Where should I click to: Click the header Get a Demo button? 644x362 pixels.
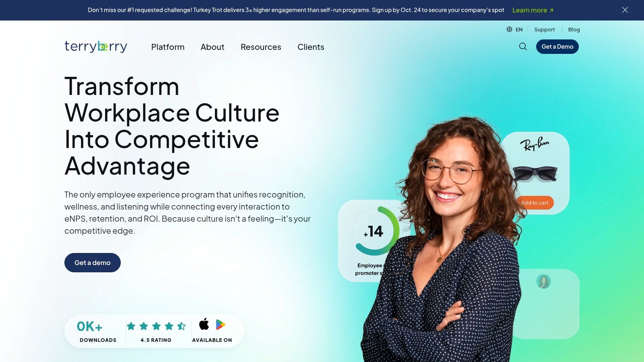(557, 47)
